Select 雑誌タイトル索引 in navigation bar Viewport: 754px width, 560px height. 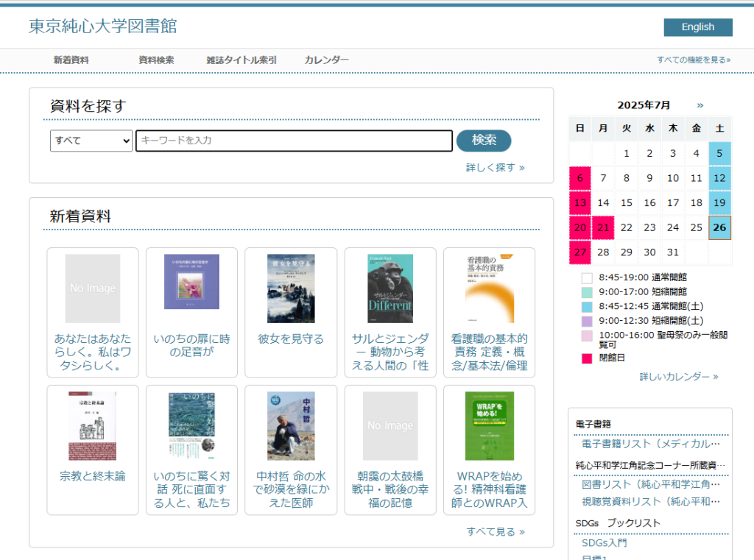pyautogui.click(x=242, y=60)
